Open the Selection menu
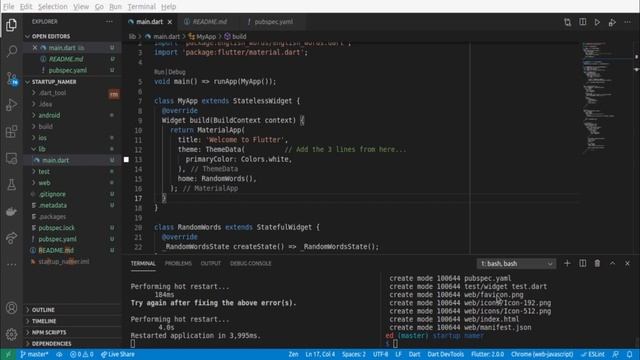Image resolution: width=640 pixels, height=360 pixels. click(53, 7)
